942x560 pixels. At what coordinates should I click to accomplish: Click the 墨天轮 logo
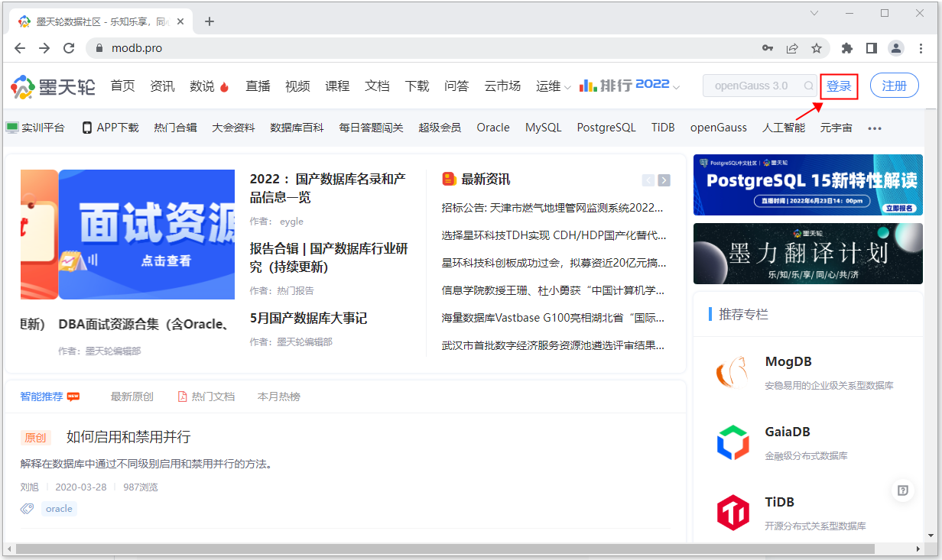coord(53,86)
